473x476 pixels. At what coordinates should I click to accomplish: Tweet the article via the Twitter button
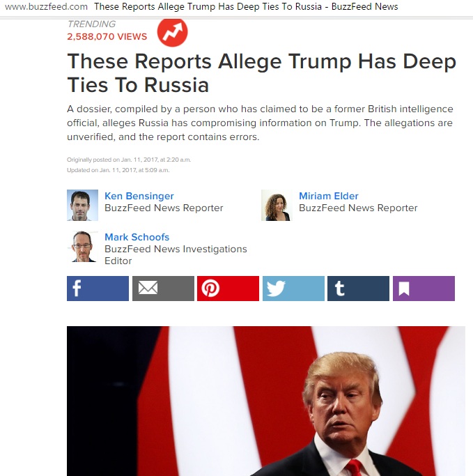coord(293,289)
